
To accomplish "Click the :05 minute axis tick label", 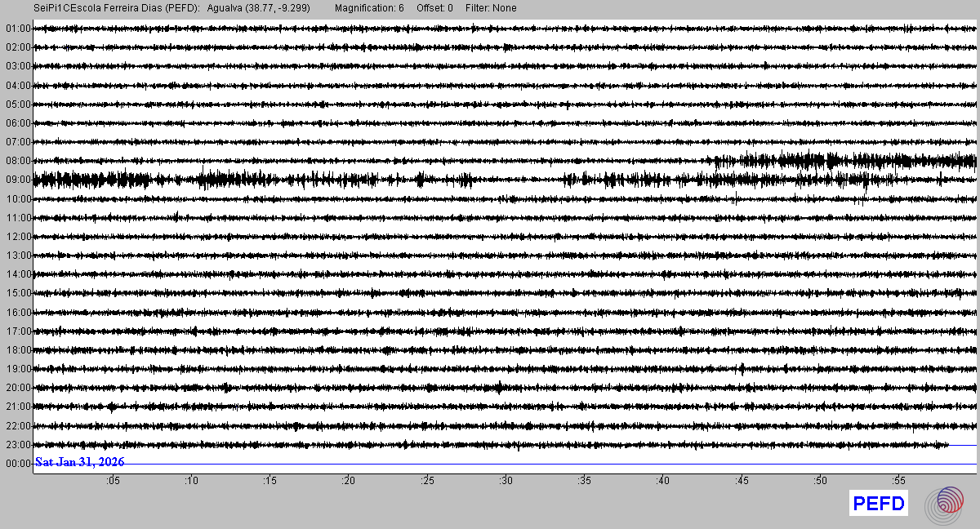I will click(113, 481).
